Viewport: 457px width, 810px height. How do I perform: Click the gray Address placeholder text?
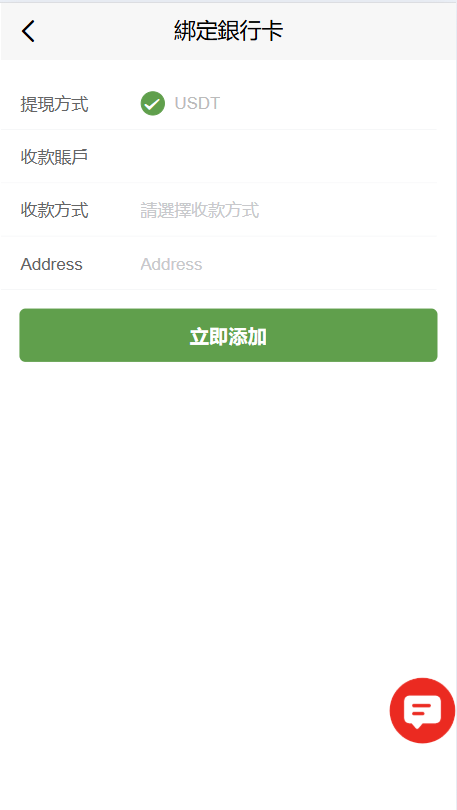171,264
